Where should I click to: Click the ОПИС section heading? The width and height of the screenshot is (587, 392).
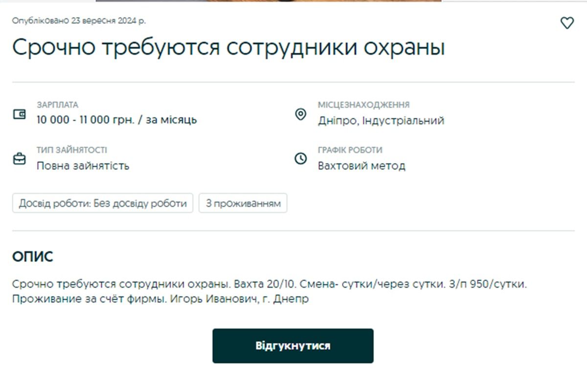click(32, 257)
